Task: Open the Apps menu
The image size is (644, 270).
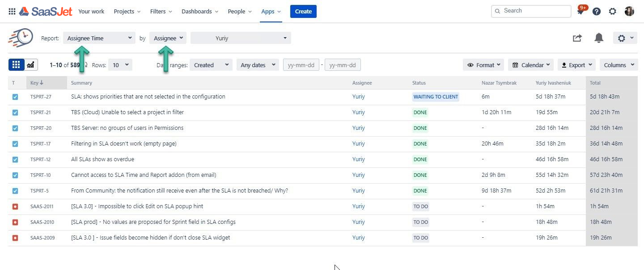Action: [x=271, y=11]
